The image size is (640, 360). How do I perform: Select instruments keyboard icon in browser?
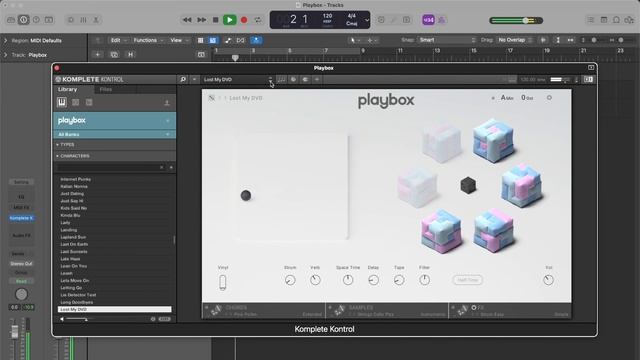(62, 102)
